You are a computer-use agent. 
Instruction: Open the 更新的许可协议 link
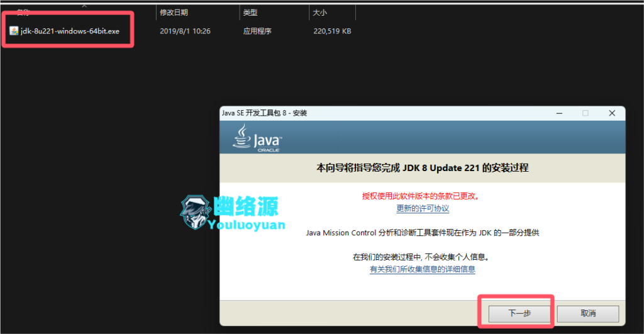click(x=423, y=208)
